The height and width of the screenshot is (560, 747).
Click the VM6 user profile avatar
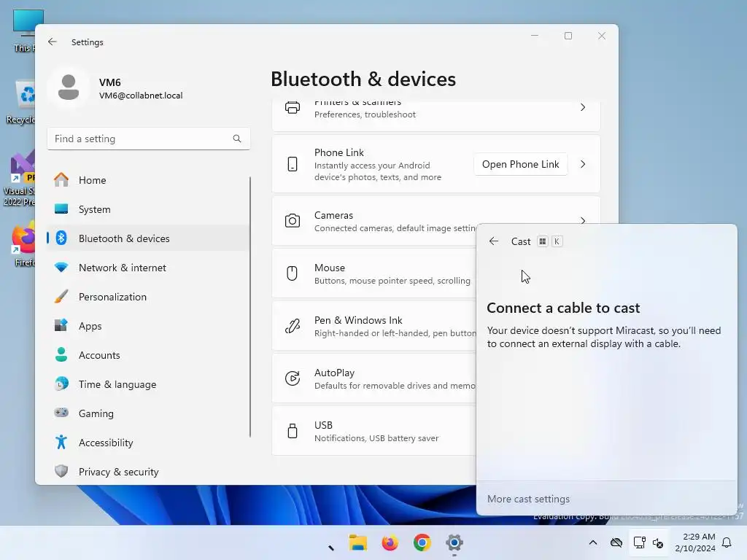tap(69, 87)
